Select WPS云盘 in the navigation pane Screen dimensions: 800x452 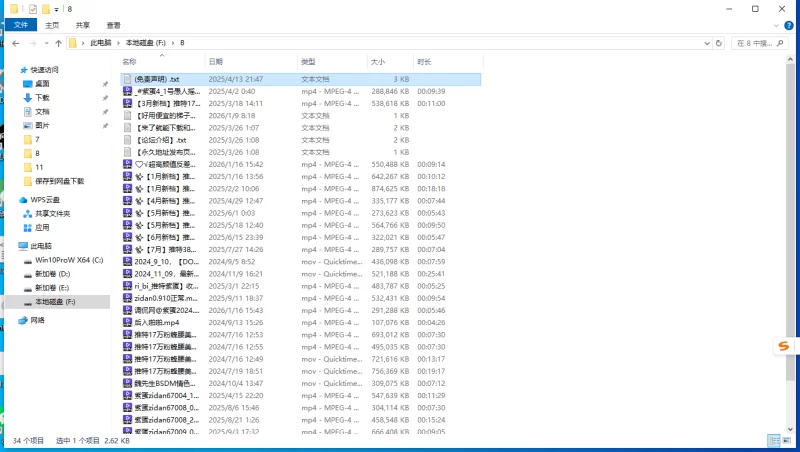pyautogui.click(x=44, y=200)
